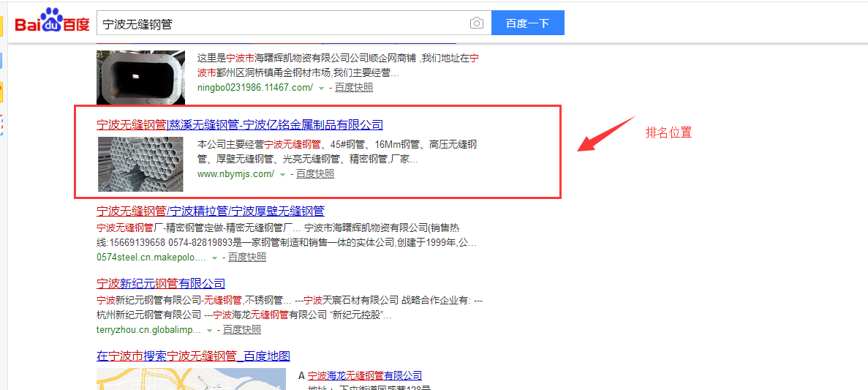Open 百度快照 for 0574steel.cn.makepolo result
Viewport: 868px width, 390px height.
(247, 258)
